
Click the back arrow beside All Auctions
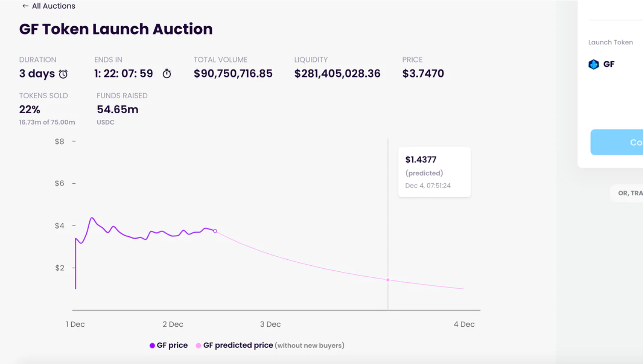[25, 6]
